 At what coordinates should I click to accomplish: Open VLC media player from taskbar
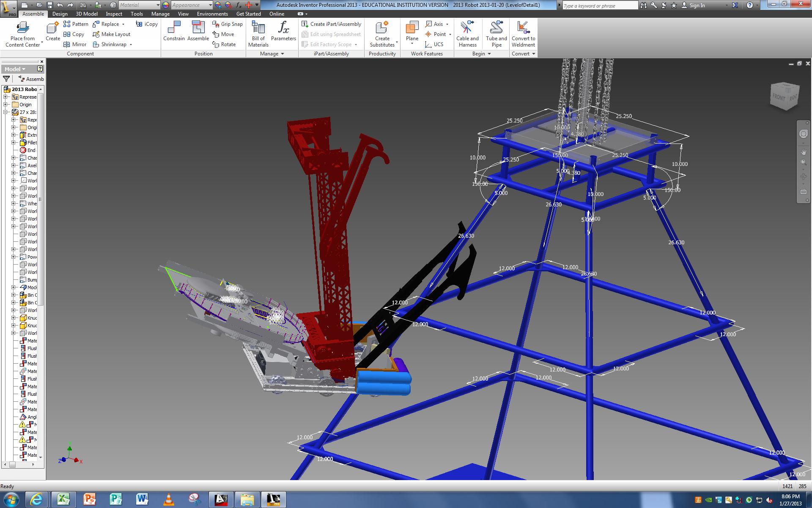click(169, 500)
